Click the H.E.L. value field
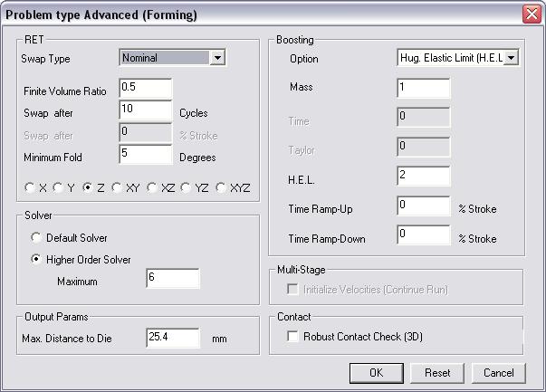Viewport: 546px width, 392px height. 424,177
